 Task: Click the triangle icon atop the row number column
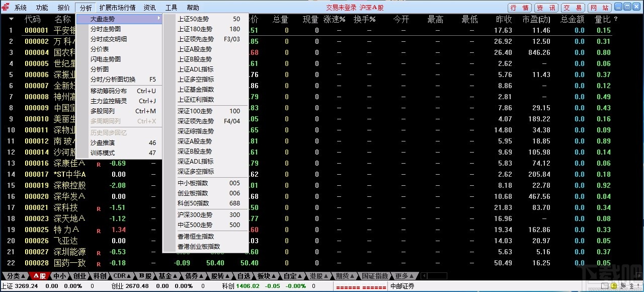pos(11,19)
